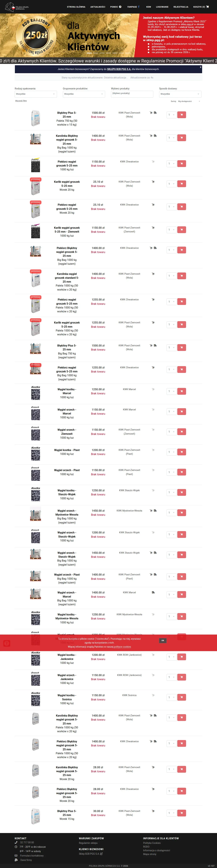Image resolution: width=217 pixels, height=868 pixels.
Task: Open Rodzaj opakowania dropdown
Action: coord(36,94)
